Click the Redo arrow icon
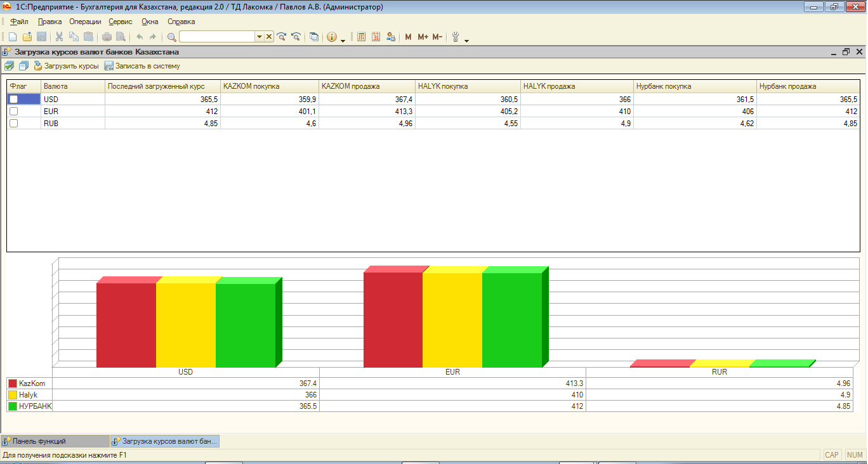Image resolution: width=868 pixels, height=464 pixels. click(153, 37)
